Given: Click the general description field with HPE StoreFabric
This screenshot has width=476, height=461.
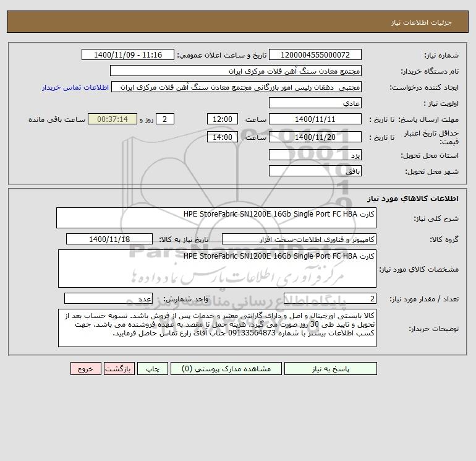Looking at the screenshot, I should pos(216,218).
